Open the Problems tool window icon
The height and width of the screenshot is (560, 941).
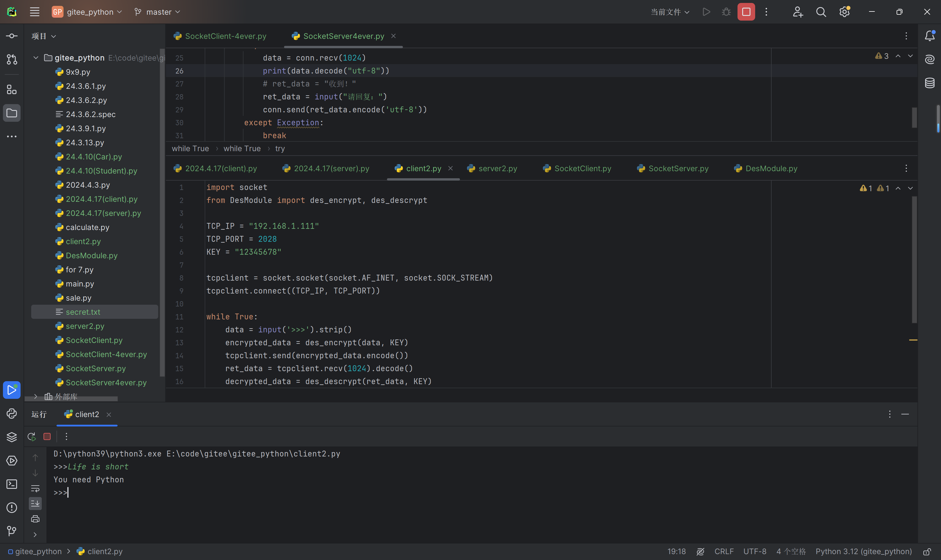(12, 508)
